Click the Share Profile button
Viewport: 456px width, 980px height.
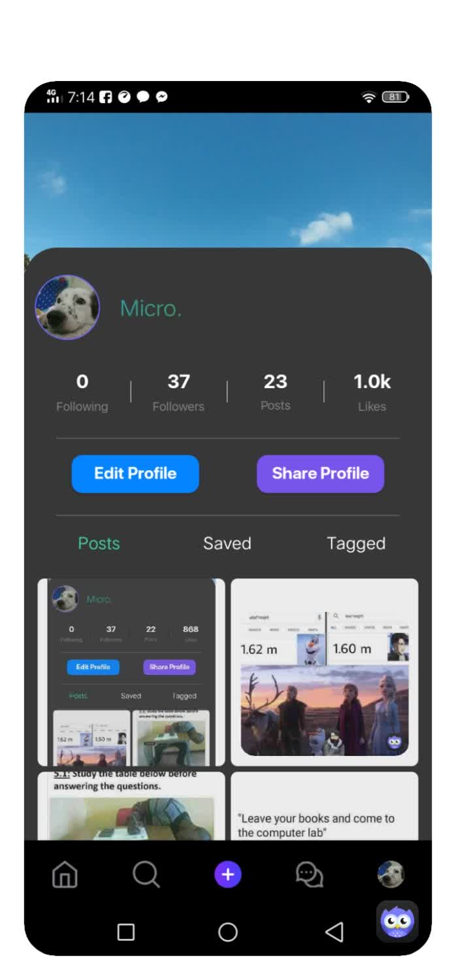pyautogui.click(x=320, y=474)
